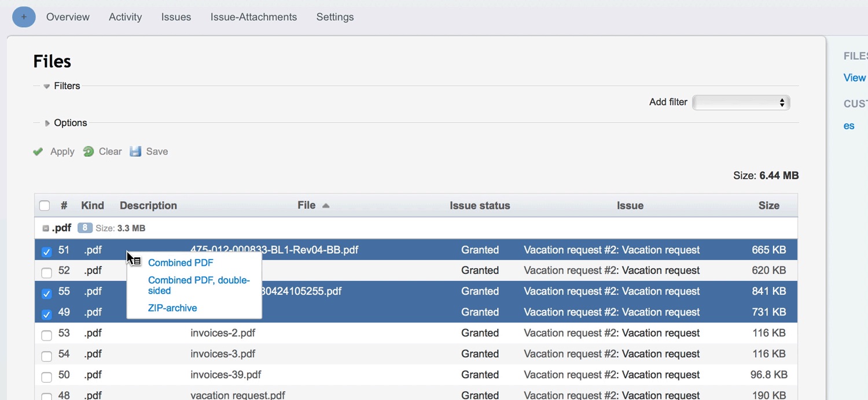Screen dimensions: 868x400
Task: Open file invoices-39.pdf
Action: [226, 375]
